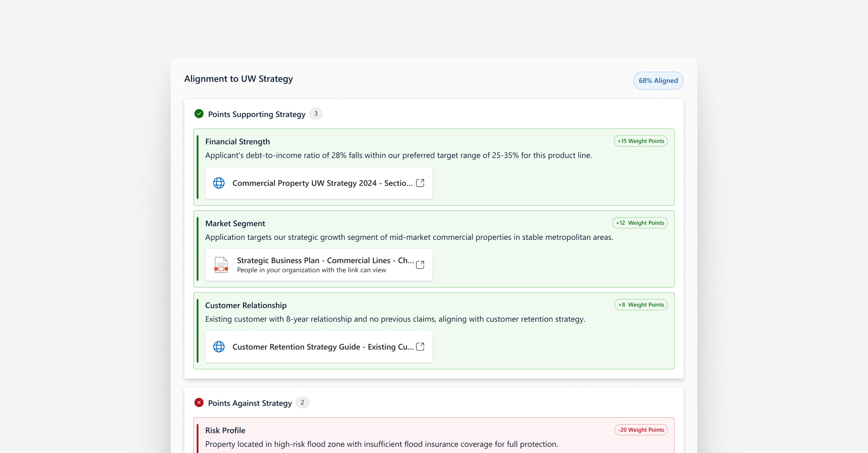Open external link icon for Commercial Property UW Strategy

[x=420, y=183]
